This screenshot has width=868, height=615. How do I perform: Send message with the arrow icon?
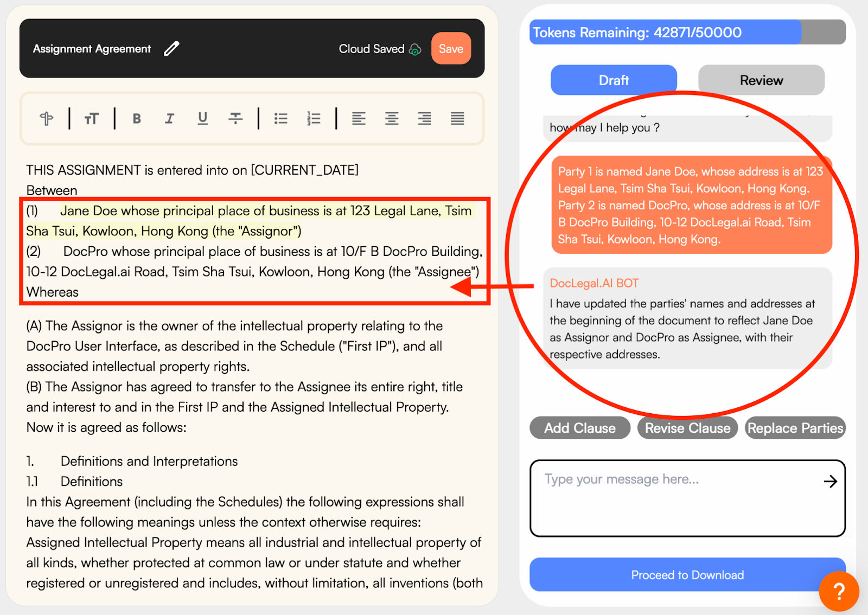tap(830, 481)
